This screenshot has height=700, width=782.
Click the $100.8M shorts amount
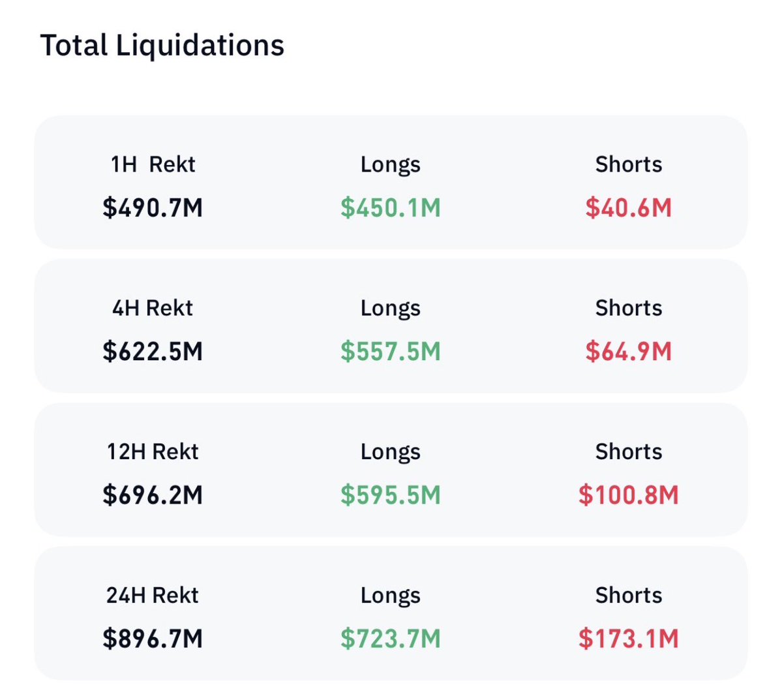point(628,495)
